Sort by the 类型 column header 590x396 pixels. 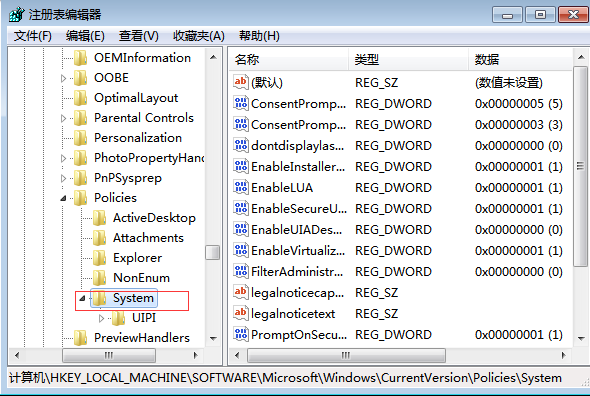(x=408, y=59)
